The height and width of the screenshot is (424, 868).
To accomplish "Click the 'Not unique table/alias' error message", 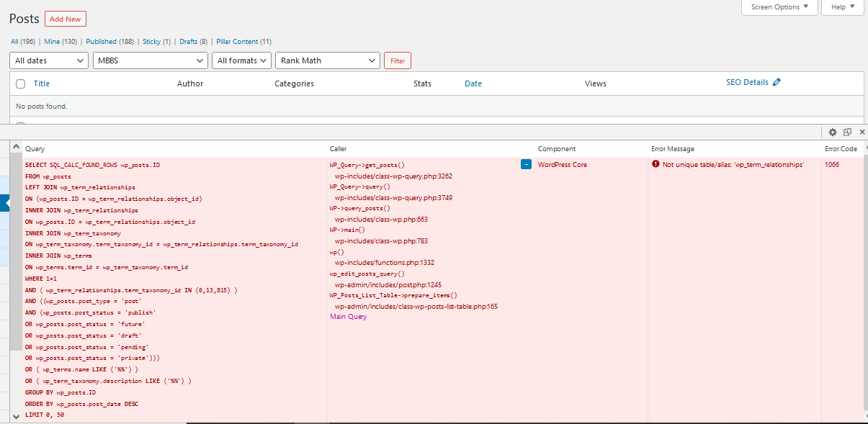I will [x=733, y=165].
